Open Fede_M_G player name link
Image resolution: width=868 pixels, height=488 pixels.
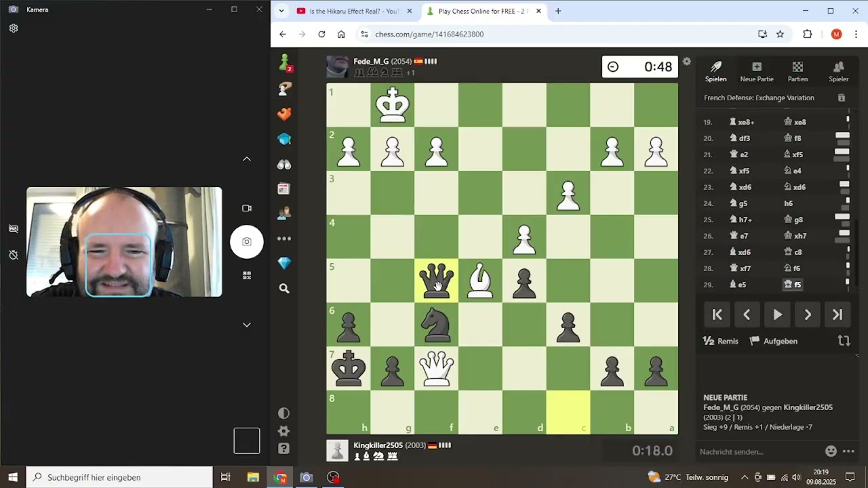(x=371, y=61)
